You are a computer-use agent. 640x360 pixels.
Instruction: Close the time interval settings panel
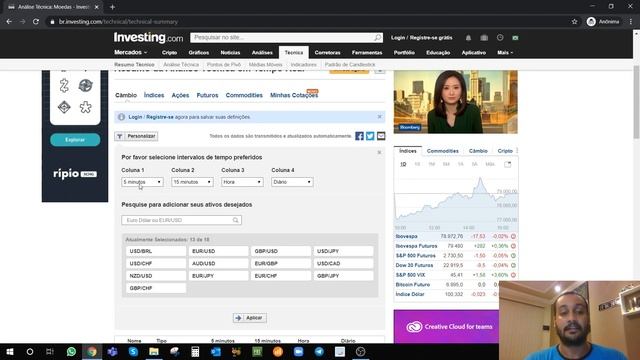[380, 152]
